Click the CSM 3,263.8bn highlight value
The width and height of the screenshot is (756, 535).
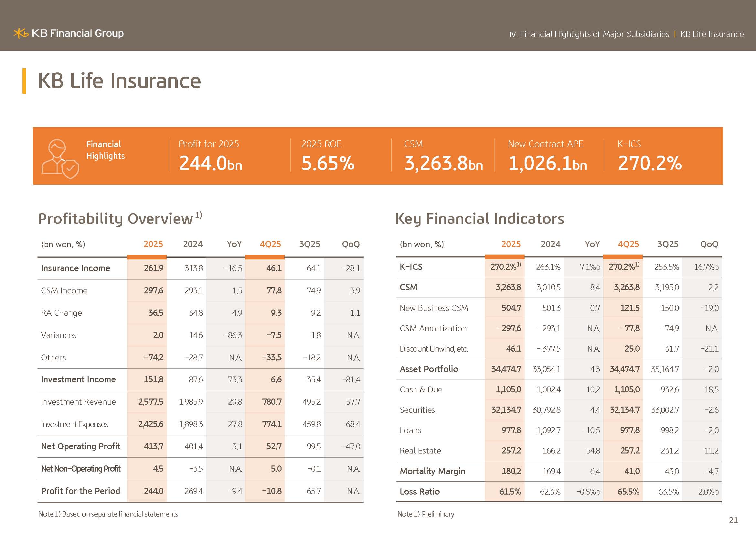[443, 163]
